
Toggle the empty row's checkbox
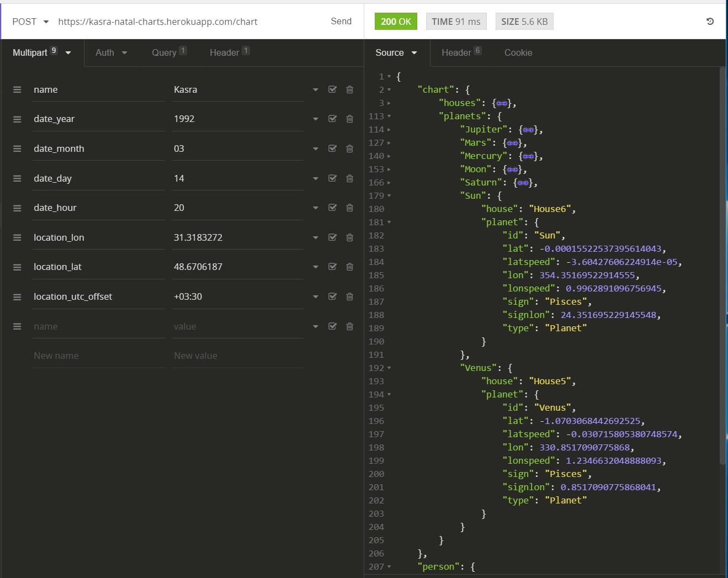(332, 326)
